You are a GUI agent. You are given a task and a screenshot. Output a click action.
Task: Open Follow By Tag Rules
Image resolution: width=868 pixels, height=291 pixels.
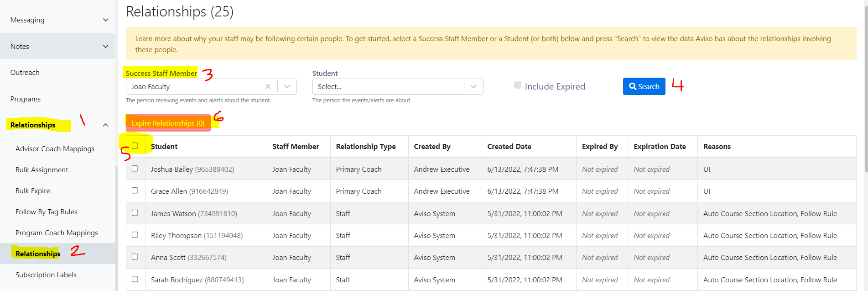pos(47,212)
